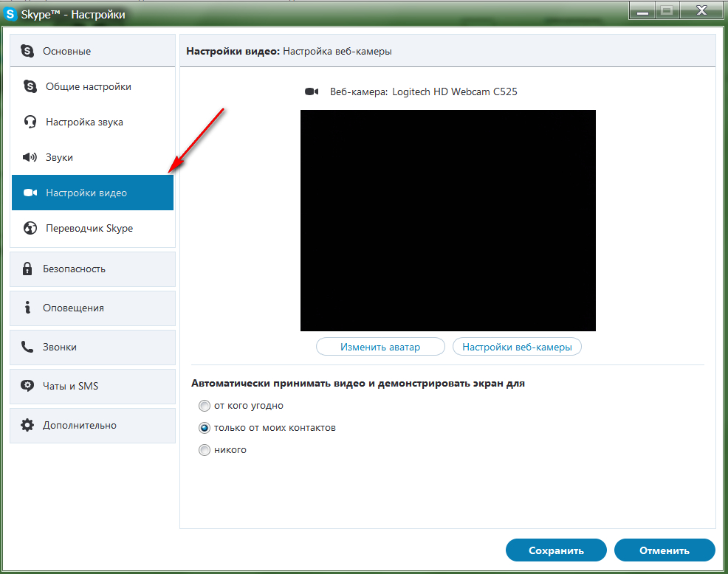Open the Настройка звука page

pyautogui.click(x=92, y=122)
